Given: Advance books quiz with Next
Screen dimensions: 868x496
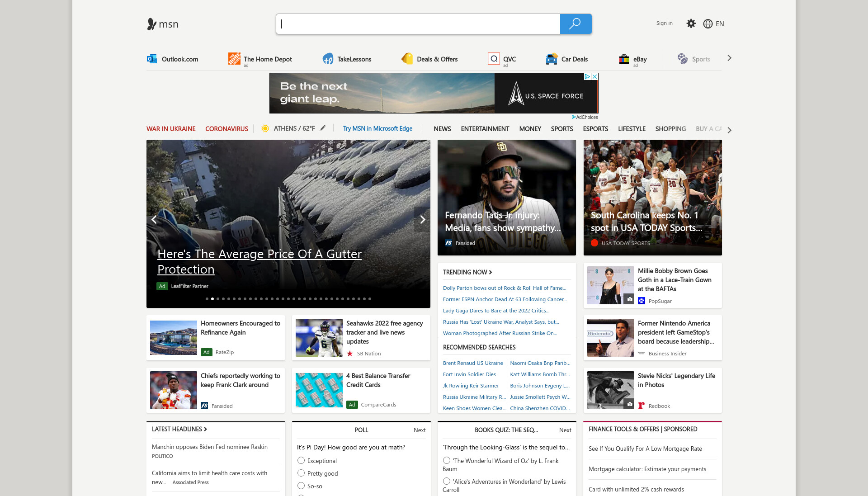Looking at the screenshot, I should click(x=565, y=430).
